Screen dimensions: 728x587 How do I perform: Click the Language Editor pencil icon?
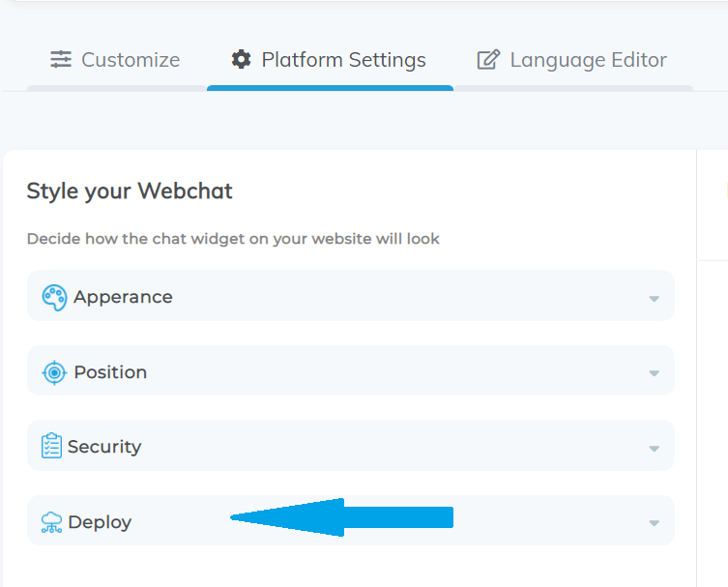coord(488,59)
